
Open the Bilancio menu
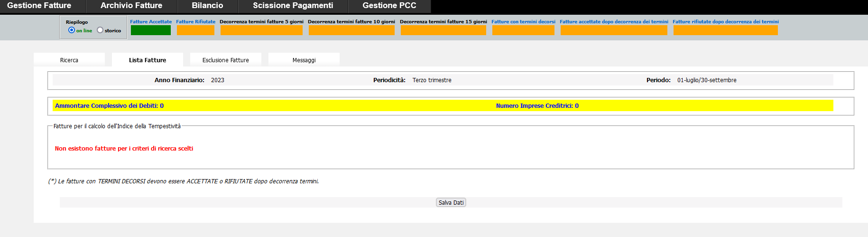[x=207, y=6]
